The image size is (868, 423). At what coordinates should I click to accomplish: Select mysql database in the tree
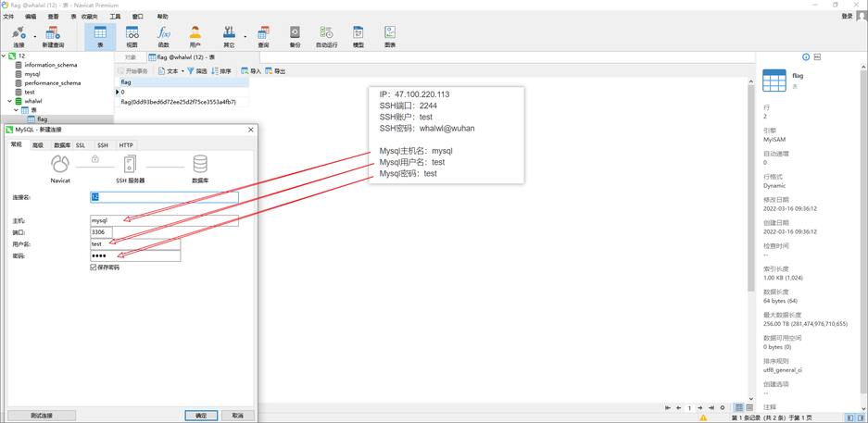pyautogui.click(x=32, y=73)
